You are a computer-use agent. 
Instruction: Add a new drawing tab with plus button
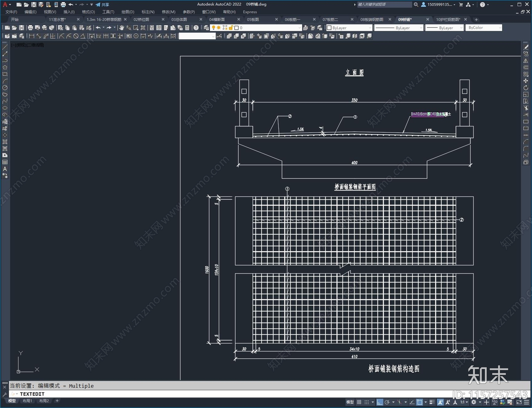(x=476, y=19)
